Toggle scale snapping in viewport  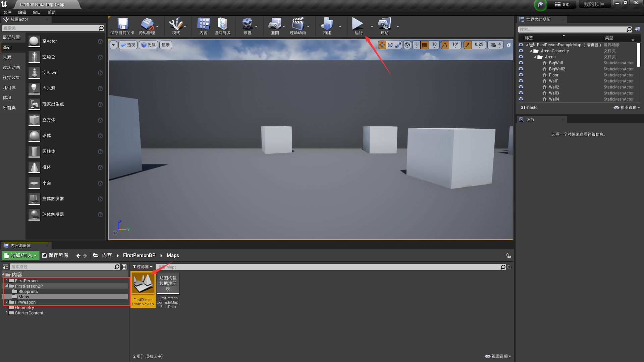[468, 45]
